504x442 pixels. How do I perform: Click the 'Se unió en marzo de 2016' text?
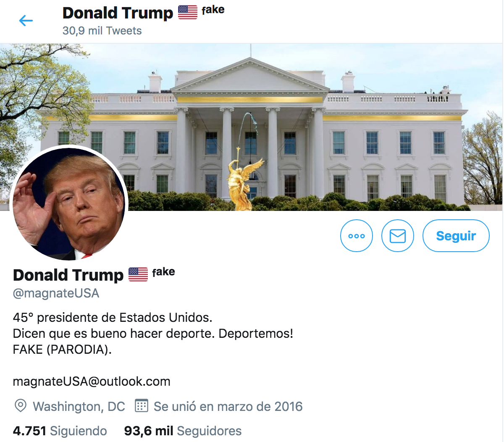(x=228, y=406)
